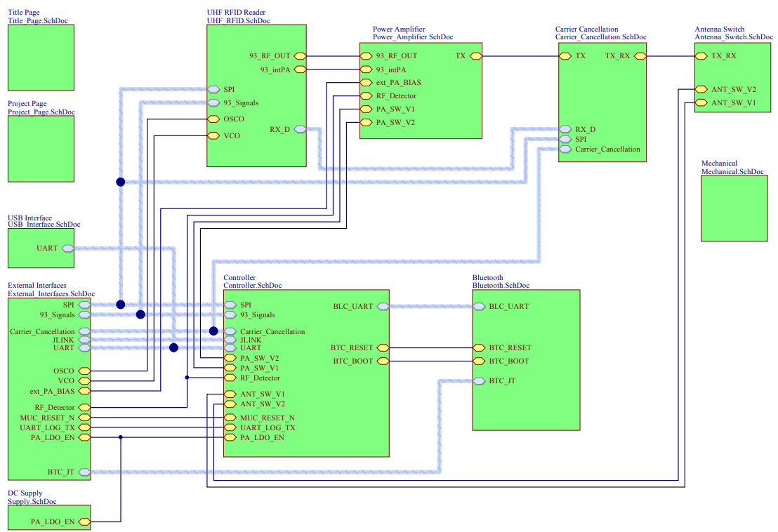Click the ANT_SW_V2 port icon on Antenna Switch
The height and width of the screenshot is (532, 778).
701,89
